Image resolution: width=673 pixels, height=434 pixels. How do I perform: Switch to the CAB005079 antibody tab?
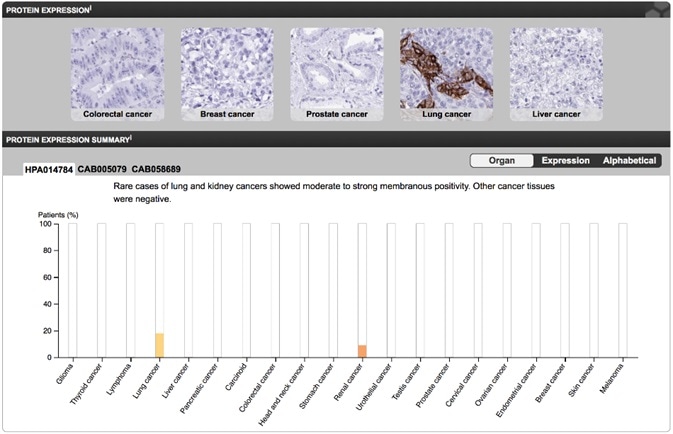pyautogui.click(x=102, y=169)
